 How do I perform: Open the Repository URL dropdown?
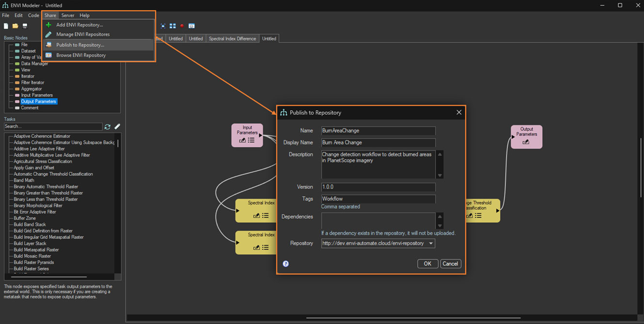click(x=430, y=243)
